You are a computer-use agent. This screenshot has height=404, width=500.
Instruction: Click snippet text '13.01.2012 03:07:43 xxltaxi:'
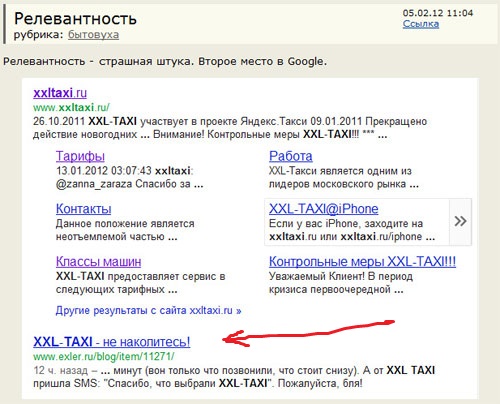coord(125,171)
